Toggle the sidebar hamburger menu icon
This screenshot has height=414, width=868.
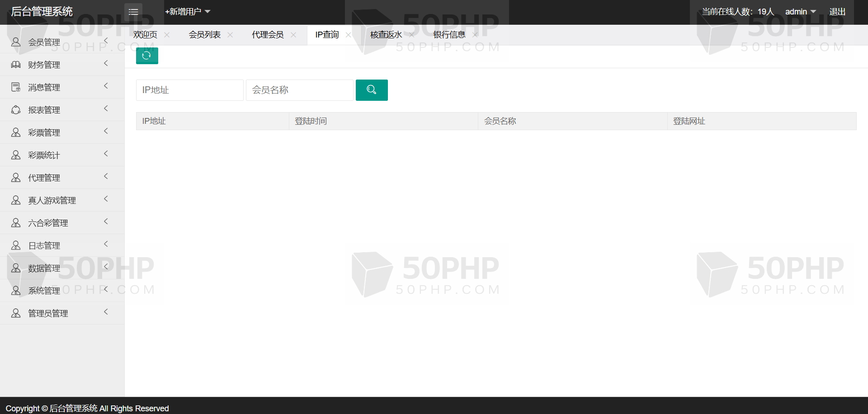point(133,12)
